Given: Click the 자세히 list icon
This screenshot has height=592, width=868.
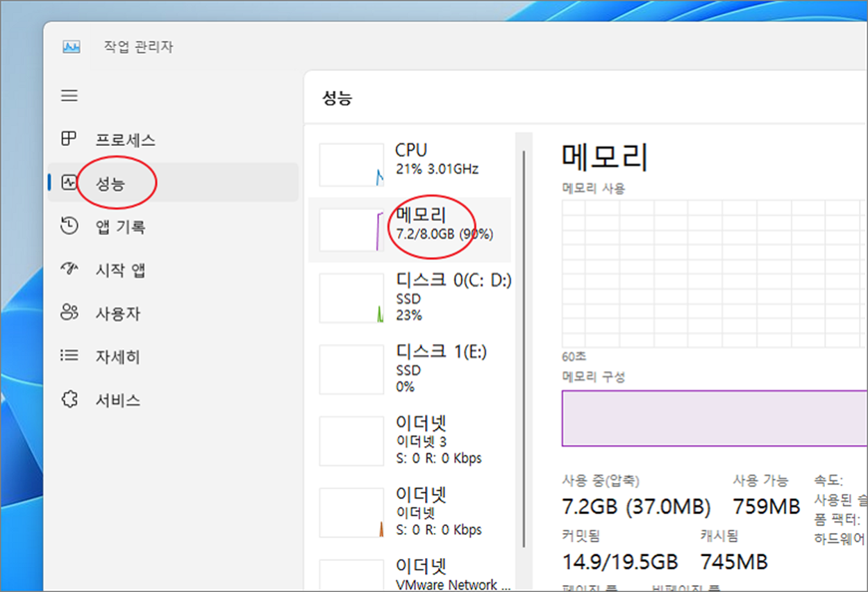Looking at the screenshot, I should coord(69,356).
